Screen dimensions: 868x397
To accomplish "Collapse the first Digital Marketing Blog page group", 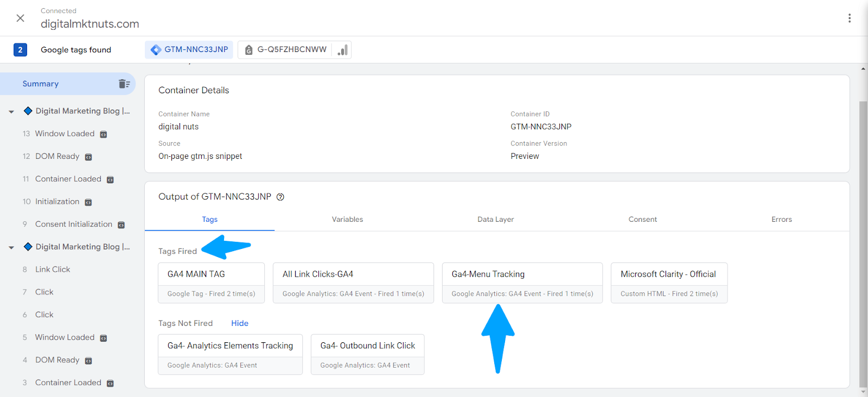I will (11, 111).
